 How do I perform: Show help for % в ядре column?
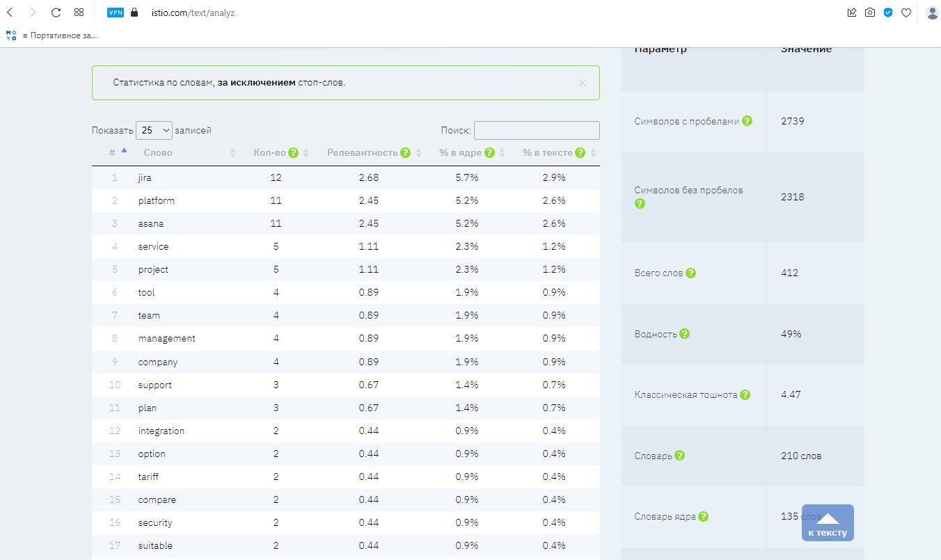tap(489, 152)
